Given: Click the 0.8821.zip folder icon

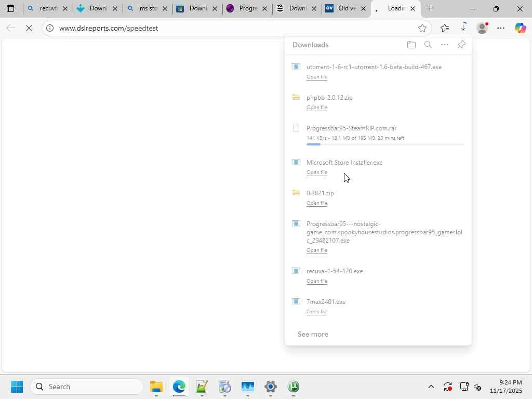Looking at the screenshot, I should pyautogui.click(x=296, y=193).
